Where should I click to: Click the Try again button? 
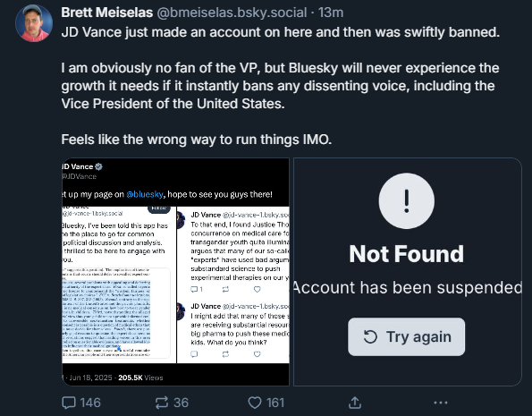tap(407, 337)
